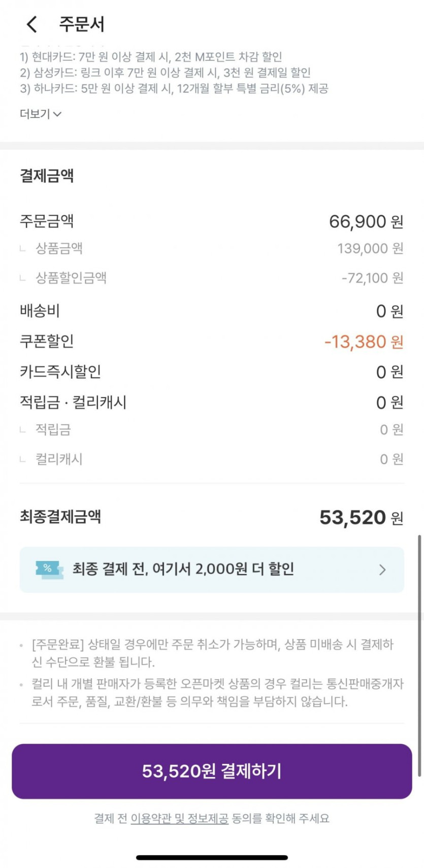Screen dimensions: 424x868
Task: Click the sub-item marker beside 상품할인금액
Action: (x=22, y=278)
